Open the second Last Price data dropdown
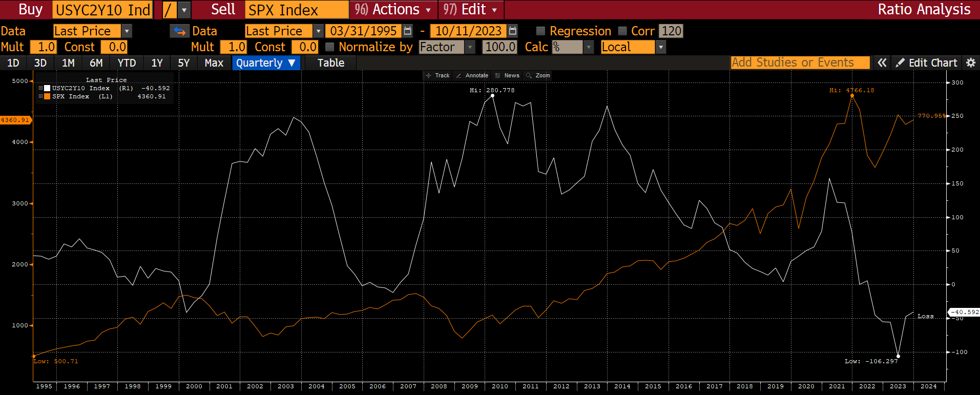 click(x=318, y=31)
